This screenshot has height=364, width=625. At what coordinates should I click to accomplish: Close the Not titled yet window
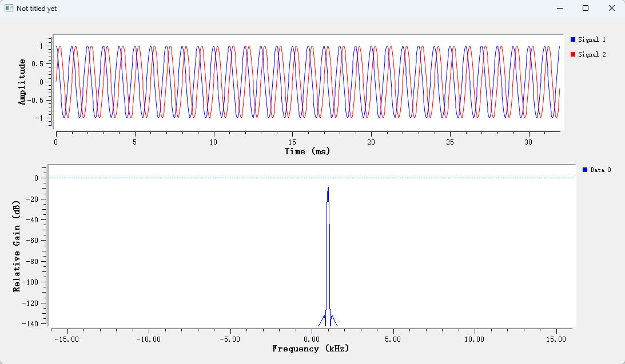(612, 8)
